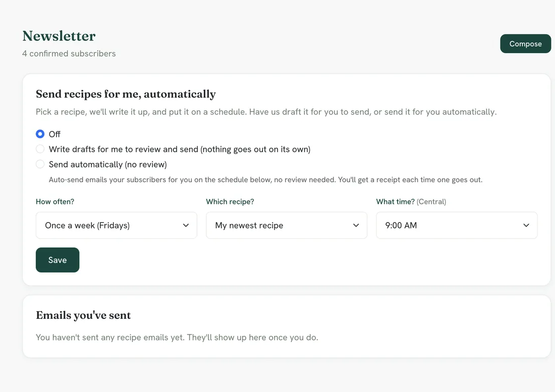Click the "Off" option label text
The height and width of the screenshot is (392, 555).
point(54,134)
